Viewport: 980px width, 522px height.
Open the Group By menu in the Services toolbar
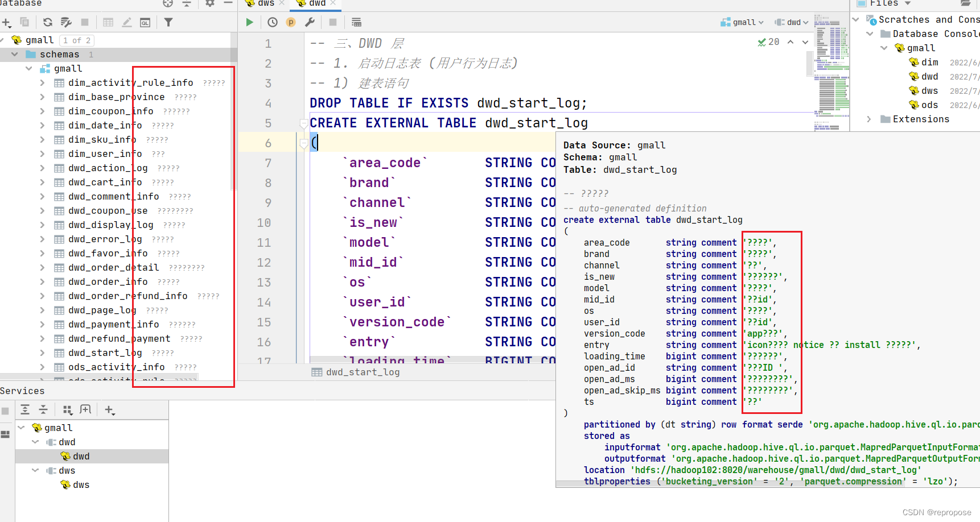click(x=68, y=410)
